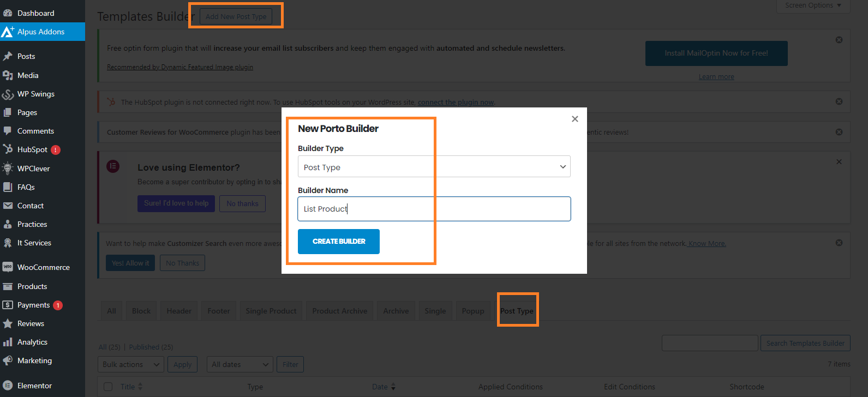Switch to the Popup tab

tap(473, 311)
